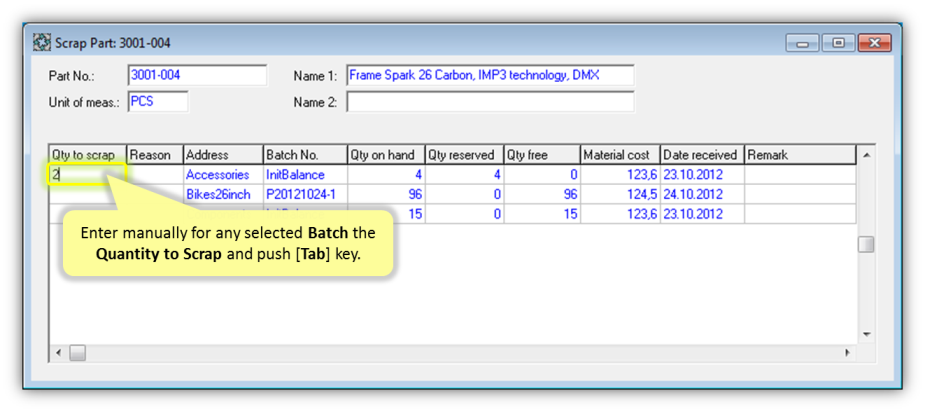Screen dimensions: 925x412
Task: Click the Reason column header
Action: pyautogui.click(x=155, y=155)
